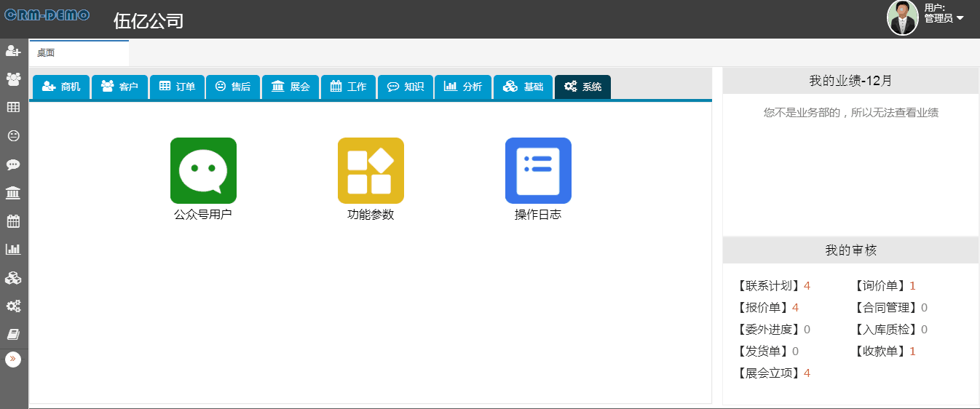Select the 系统 tab

[582, 87]
